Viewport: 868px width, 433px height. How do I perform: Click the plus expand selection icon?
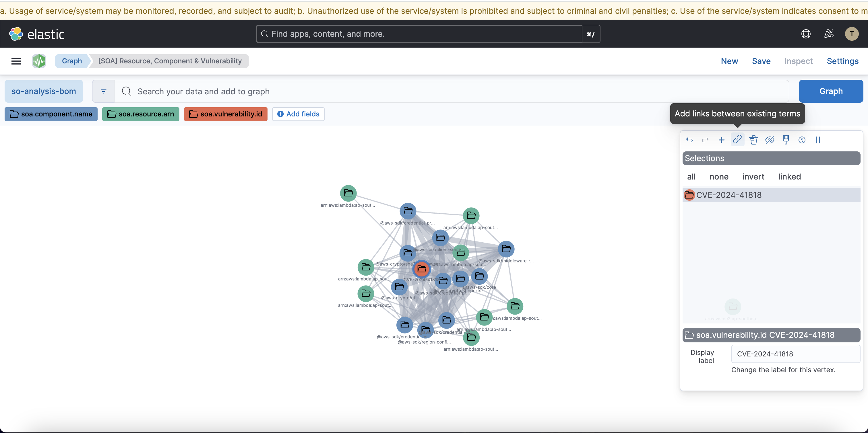(x=721, y=140)
